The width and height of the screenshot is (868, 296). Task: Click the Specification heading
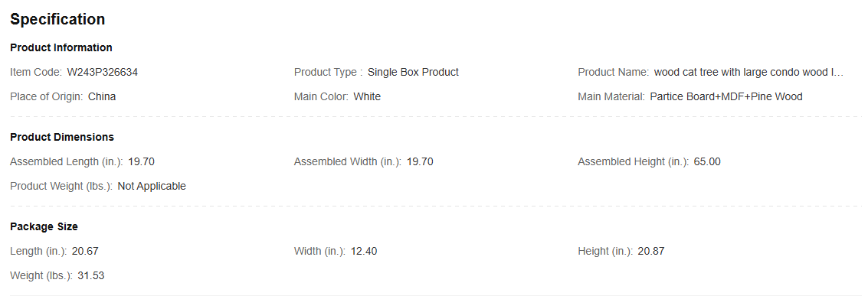pos(57,19)
